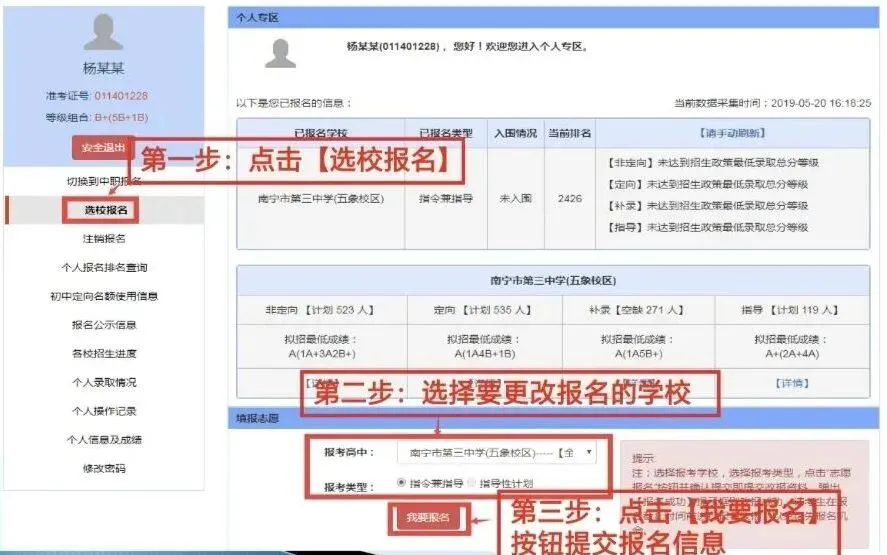Click the 【定向】未达到招生政策 status line

point(707,184)
